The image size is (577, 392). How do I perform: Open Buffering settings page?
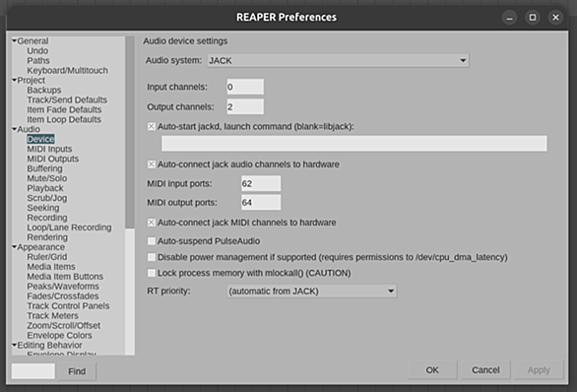pos(44,168)
